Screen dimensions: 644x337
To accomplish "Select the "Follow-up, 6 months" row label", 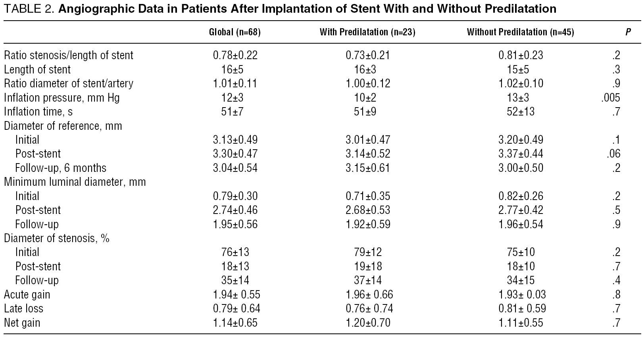I will coord(61,168).
